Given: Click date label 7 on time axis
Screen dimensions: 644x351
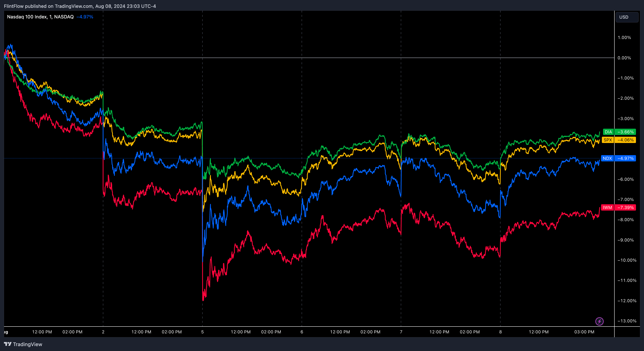Looking at the screenshot, I should 401,332.
